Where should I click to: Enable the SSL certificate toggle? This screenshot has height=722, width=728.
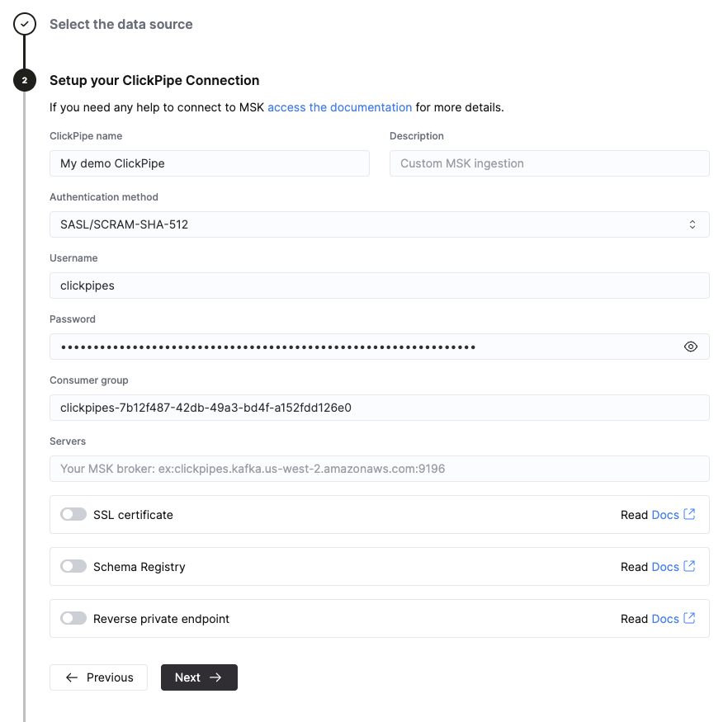pos(73,514)
